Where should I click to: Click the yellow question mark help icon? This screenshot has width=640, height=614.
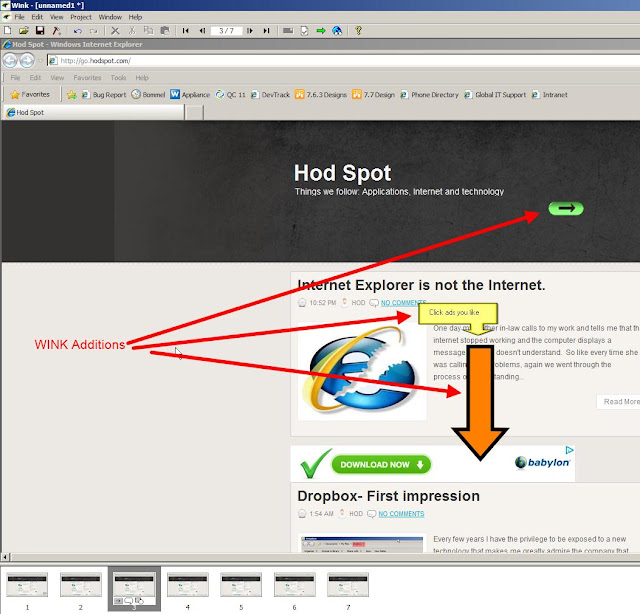(358, 31)
